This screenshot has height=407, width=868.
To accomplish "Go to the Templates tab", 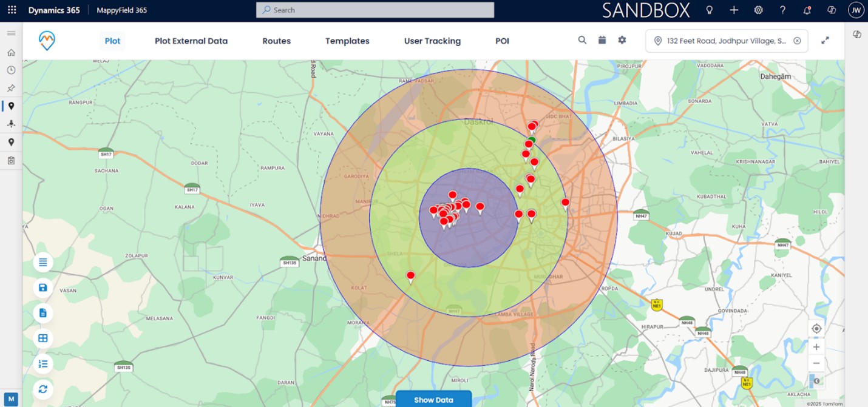I will [x=347, y=41].
